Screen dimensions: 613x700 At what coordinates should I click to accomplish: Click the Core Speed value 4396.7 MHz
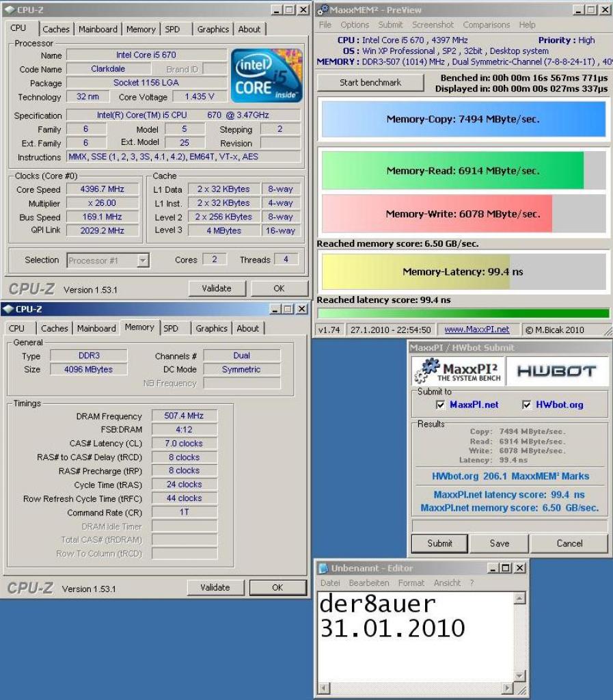[x=103, y=189]
